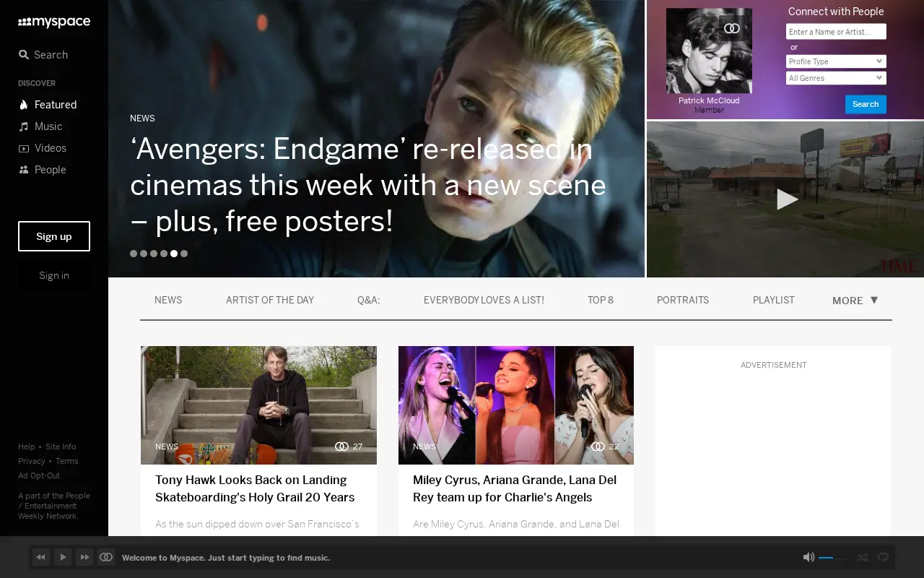Toggle shuffle in the player
Image resolution: width=924 pixels, height=578 pixels.
(862, 557)
